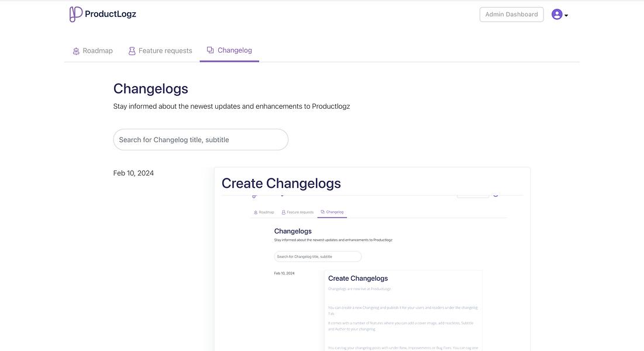The height and width of the screenshot is (351, 644).
Task: Open the Create Changelogs post title
Action: click(x=281, y=183)
